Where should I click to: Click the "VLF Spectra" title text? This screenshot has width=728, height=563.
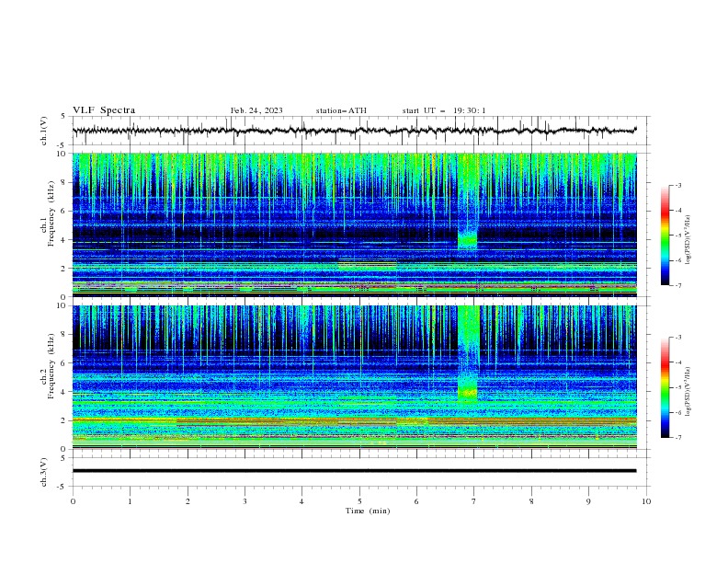tap(104, 110)
